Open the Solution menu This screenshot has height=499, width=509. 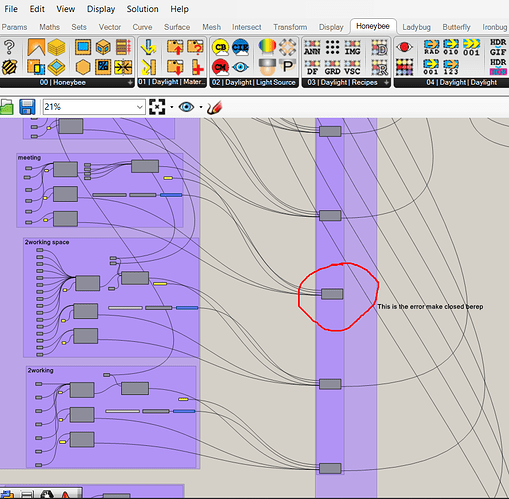pyautogui.click(x=142, y=9)
